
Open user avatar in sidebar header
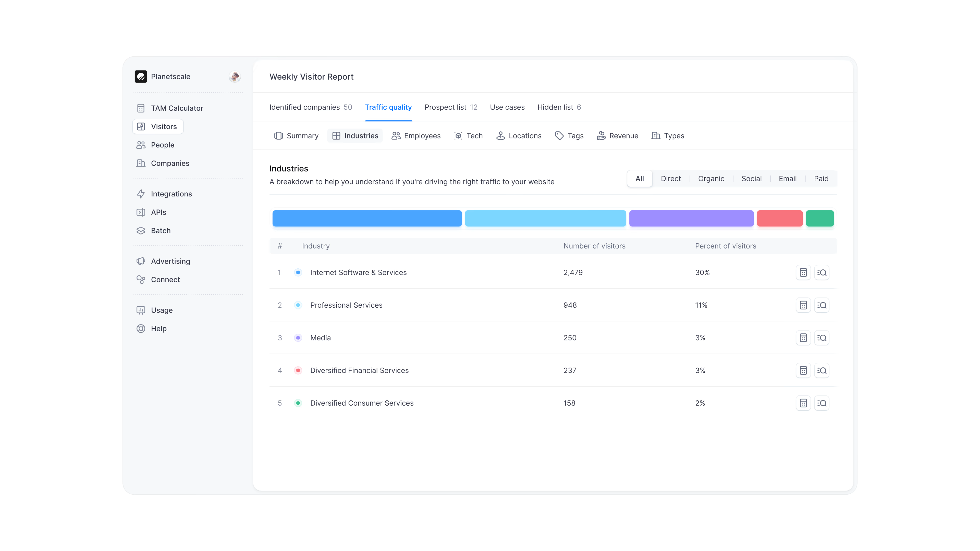[x=234, y=77]
